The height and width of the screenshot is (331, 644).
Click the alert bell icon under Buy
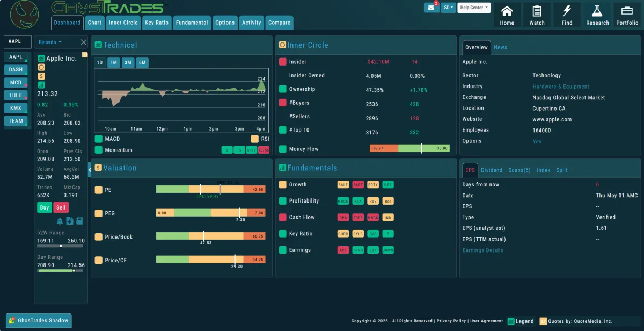60,221
